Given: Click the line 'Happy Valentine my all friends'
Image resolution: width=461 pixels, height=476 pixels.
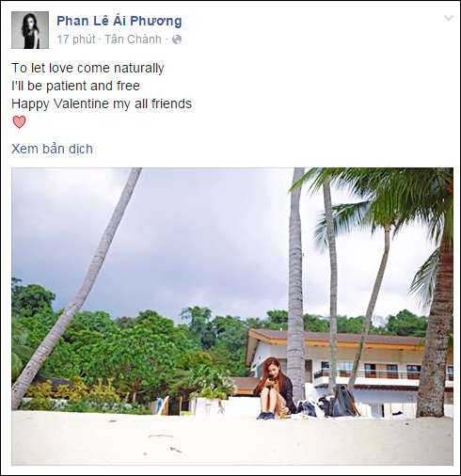Looking at the screenshot, I should click(102, 103).
